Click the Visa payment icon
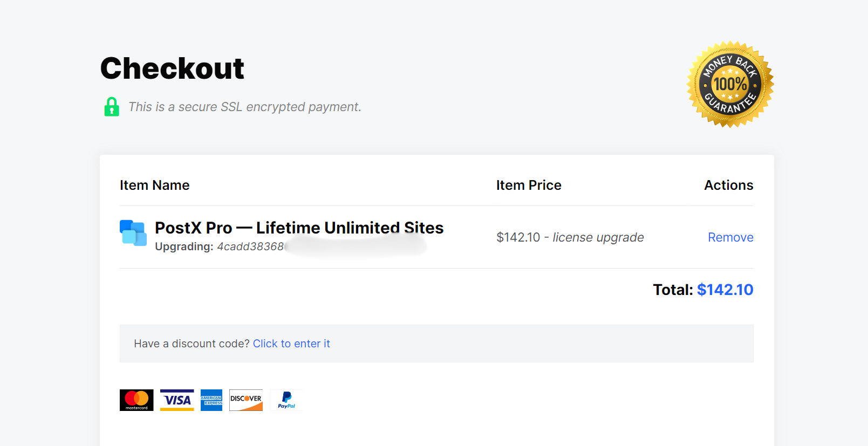This screenshot has width=868, height=446. tap(177, 400)
